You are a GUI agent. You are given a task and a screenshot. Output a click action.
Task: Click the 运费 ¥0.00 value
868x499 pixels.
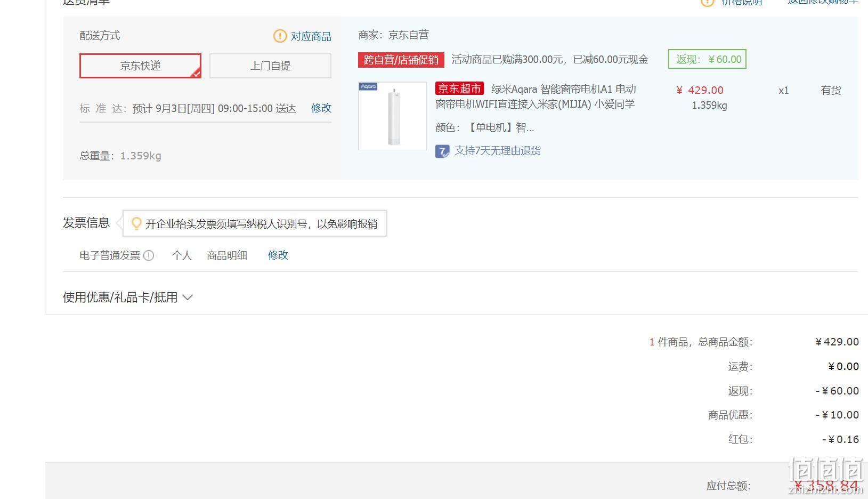[843, 366]
